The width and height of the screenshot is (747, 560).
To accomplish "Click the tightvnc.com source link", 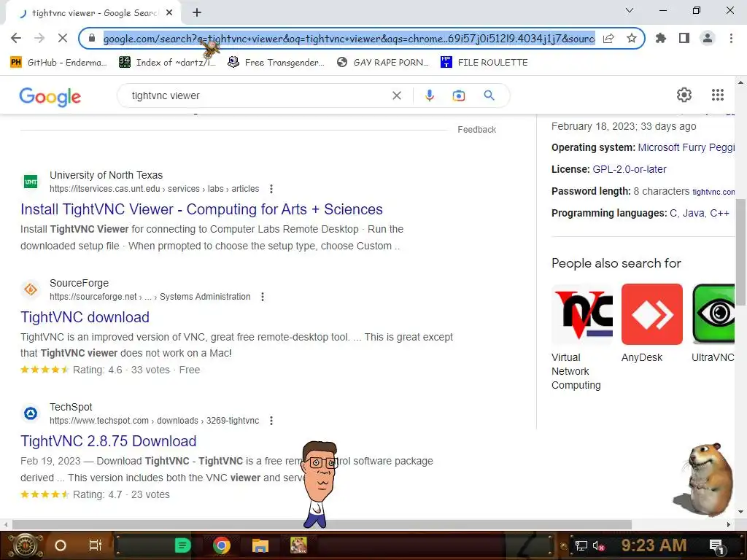I will tap(713, 192).
